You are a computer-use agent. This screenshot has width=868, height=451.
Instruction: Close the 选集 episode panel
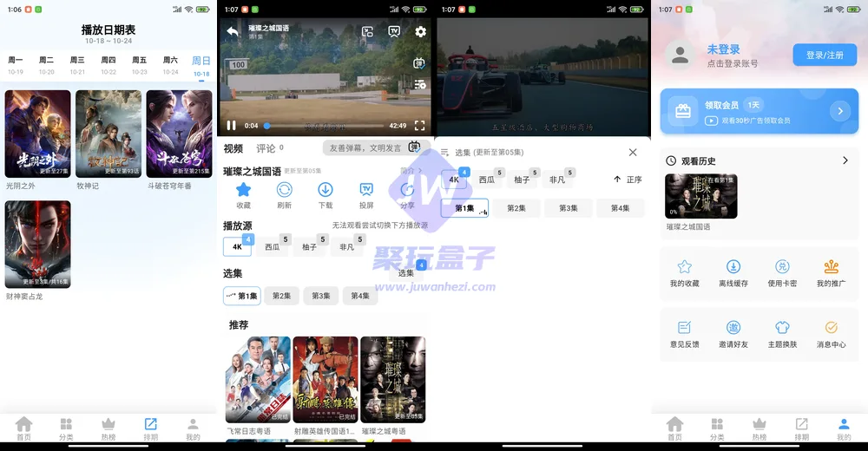pyautogui.click(x=633, y=152)
